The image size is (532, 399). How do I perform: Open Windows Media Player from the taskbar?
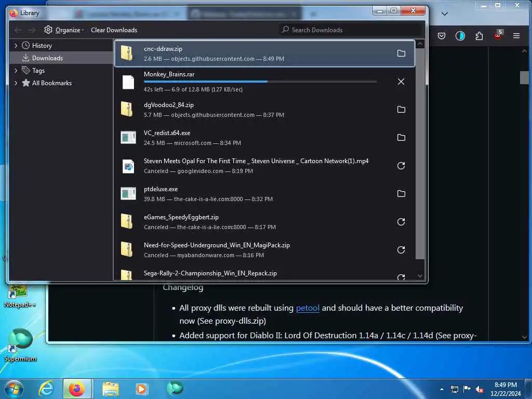coord(141,389)
